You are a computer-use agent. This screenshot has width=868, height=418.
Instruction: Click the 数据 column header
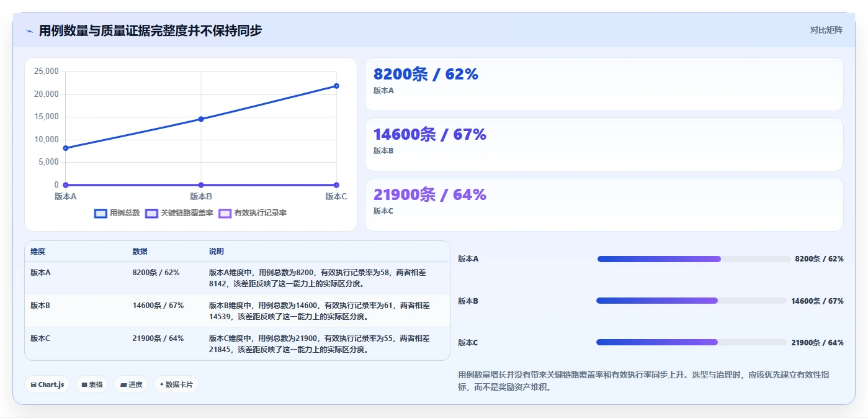(x=140, y=252)
